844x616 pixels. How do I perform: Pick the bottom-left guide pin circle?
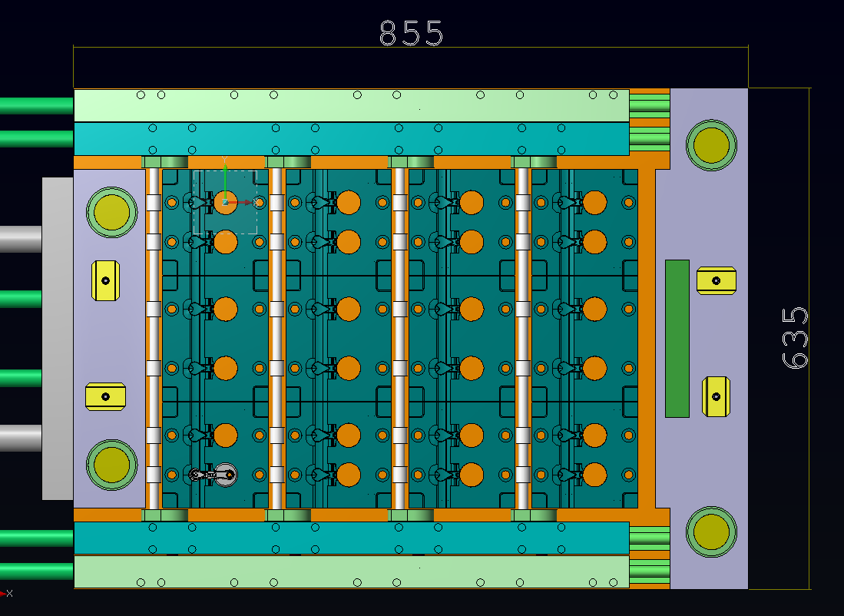[112, 465]
